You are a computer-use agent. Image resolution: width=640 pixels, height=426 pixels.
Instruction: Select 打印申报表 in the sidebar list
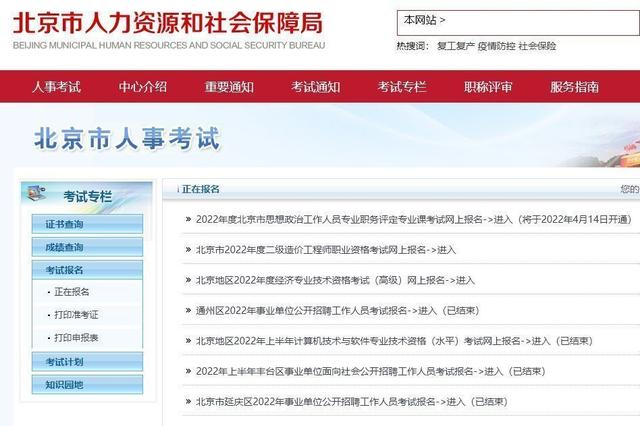76,337
